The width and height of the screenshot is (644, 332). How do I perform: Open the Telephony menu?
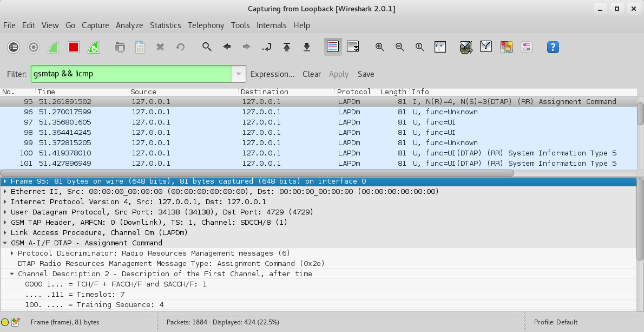[206, 25]
